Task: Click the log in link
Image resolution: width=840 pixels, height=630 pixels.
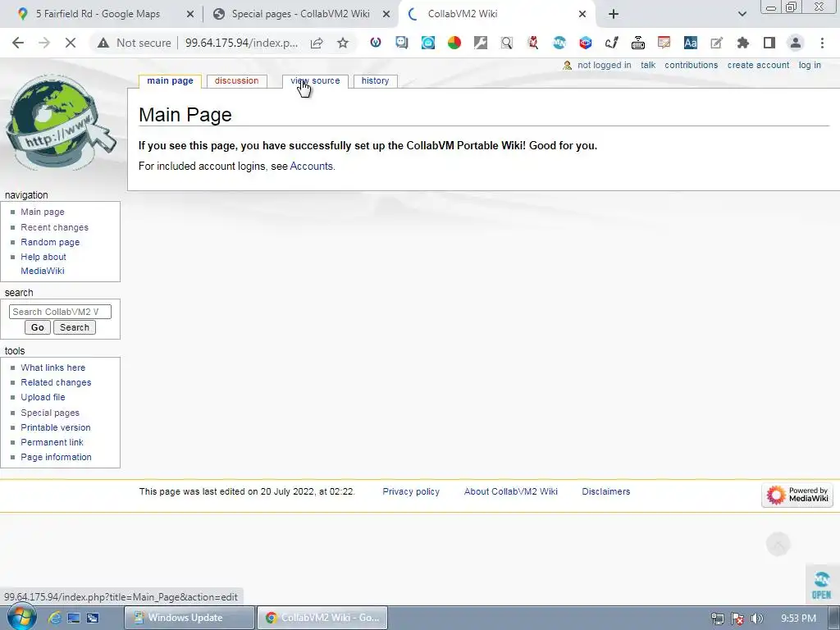Action: (810, 65)
